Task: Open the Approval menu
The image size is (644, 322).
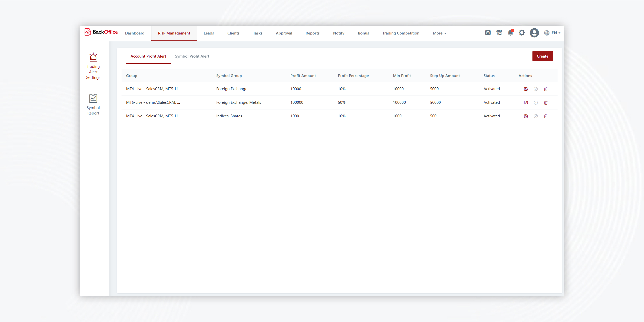Action: [284, 33]
